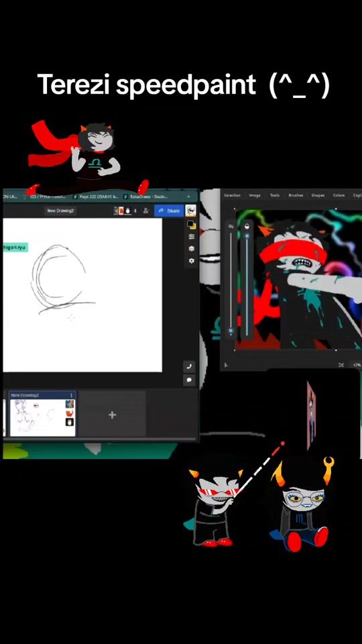Image resolution: width=362 pixels, height=644 pixels.
Task: Open the Image menu in paint window
Action: tap(255, 195)
